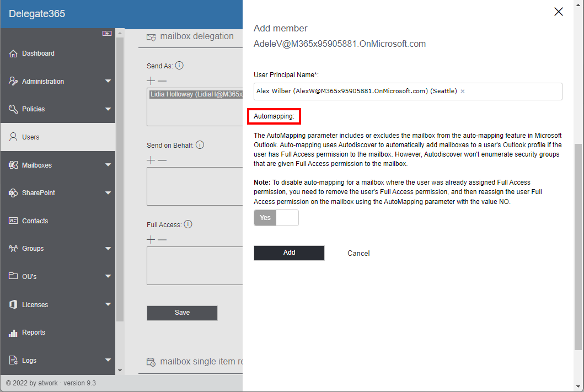Expand the Mailboxes menu arrow
The height and width of the screenshot is (392, 584).
pyautogui.click(x=108, y=165)
